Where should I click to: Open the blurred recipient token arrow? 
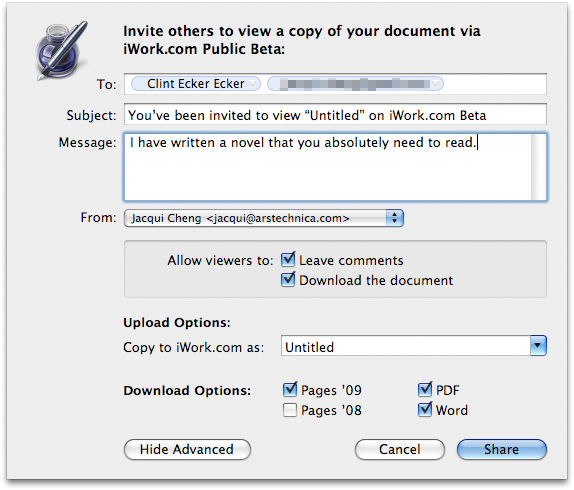click(435, 84)
